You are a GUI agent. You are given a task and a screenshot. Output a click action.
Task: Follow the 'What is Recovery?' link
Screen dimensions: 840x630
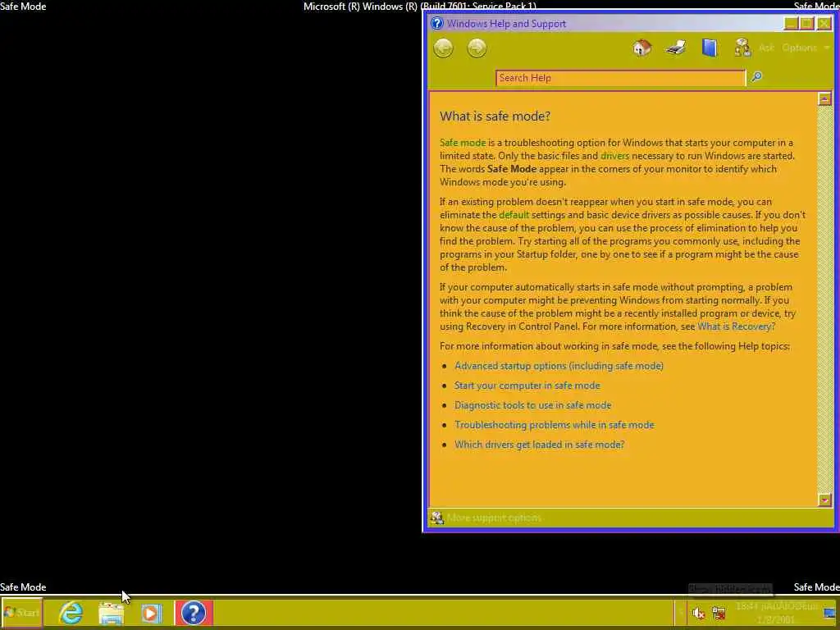click(x=736, y=326)
